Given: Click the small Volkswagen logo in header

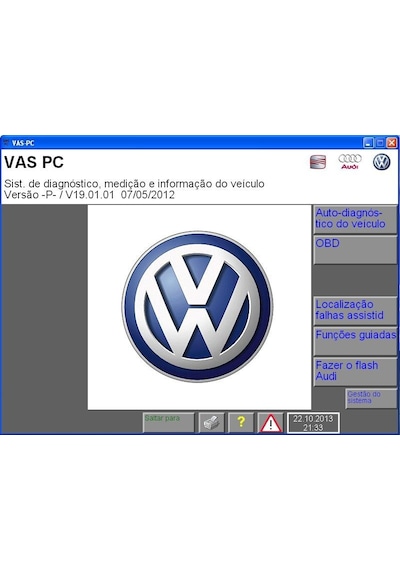Looking at the screenshot, I should (381, 162).
